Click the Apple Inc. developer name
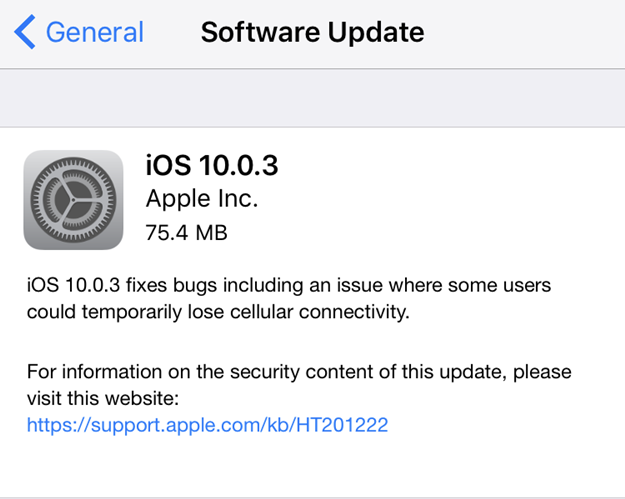Image resolution: width=625 pixels, height=499 pixels. (202, 199)
